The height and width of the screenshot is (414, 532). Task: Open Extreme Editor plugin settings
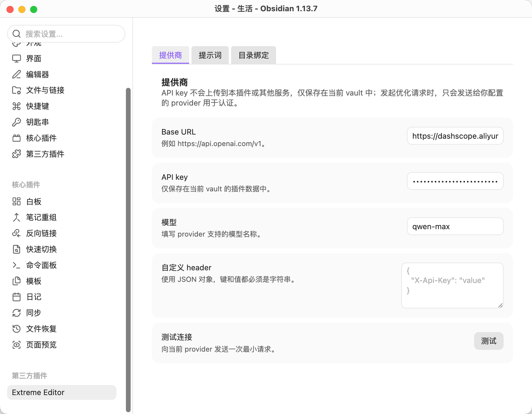(62, 392)
